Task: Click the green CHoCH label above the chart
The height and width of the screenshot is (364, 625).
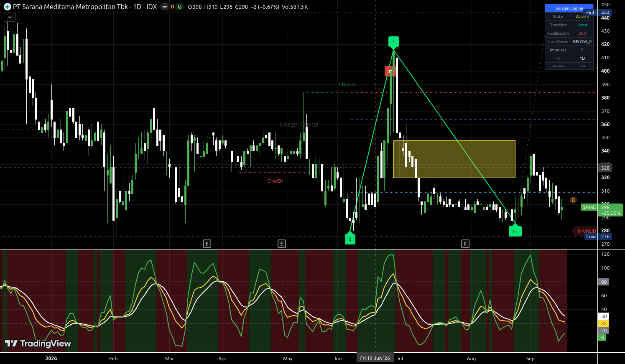Action: 347,84
